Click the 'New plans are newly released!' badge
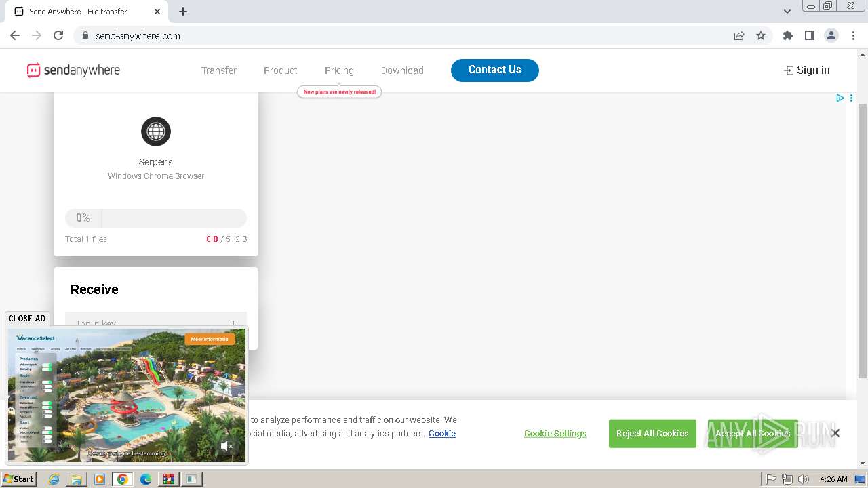This screenshot has width=868, height=488. [x=339, y=91]
